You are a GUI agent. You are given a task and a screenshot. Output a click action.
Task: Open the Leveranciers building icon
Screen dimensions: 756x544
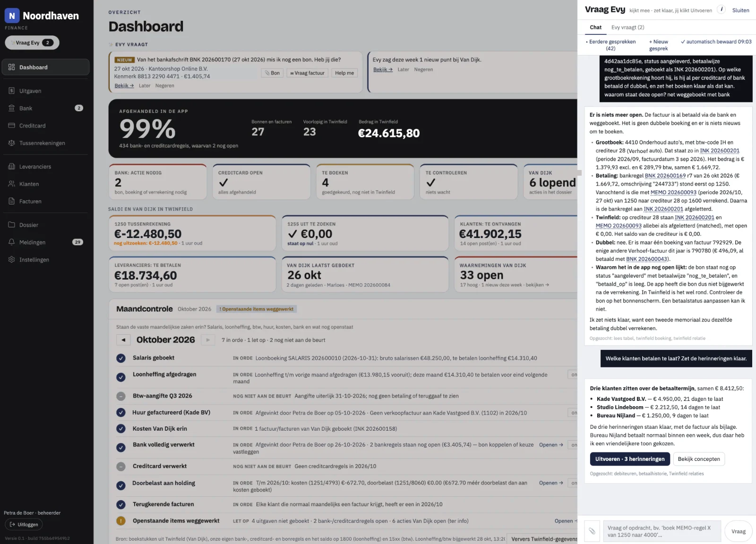[12, 167]
